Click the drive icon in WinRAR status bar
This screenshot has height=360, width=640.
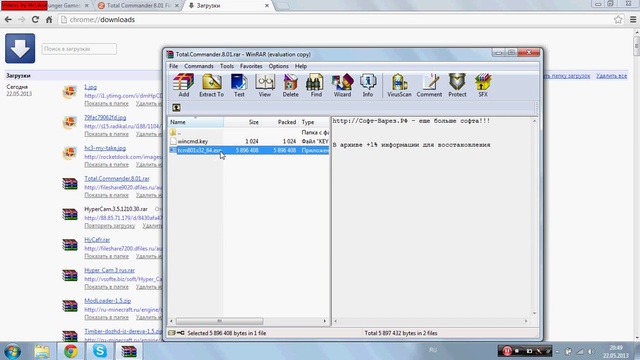click(172, 333)
